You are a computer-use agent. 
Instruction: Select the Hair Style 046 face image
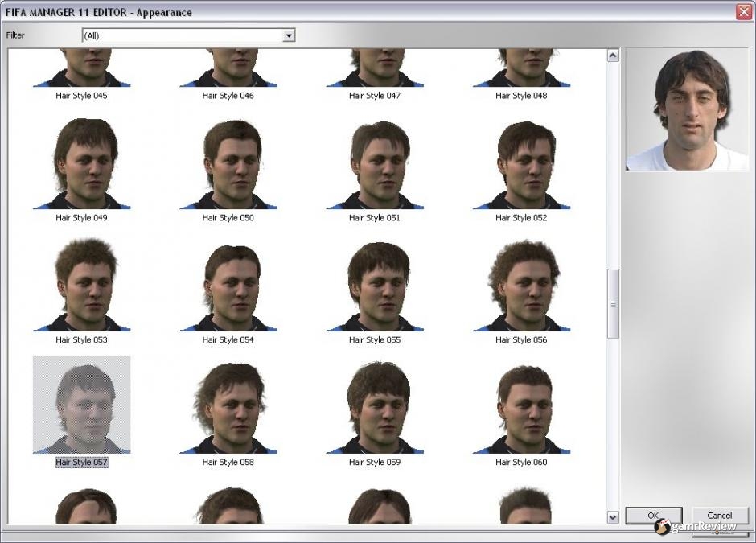(228, 68)
